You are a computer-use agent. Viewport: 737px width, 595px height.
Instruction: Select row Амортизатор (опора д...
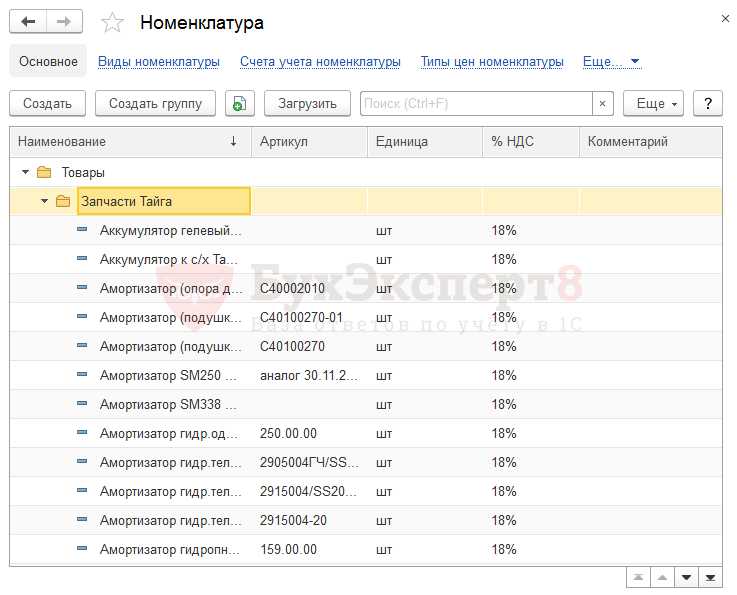point(366,288)
